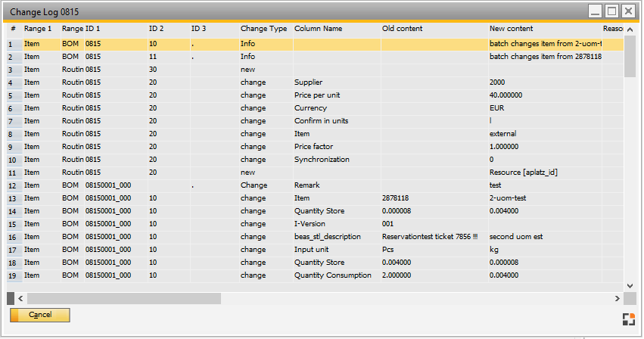Click the vertical scrollbar down arrow

[x=630, y=284]
